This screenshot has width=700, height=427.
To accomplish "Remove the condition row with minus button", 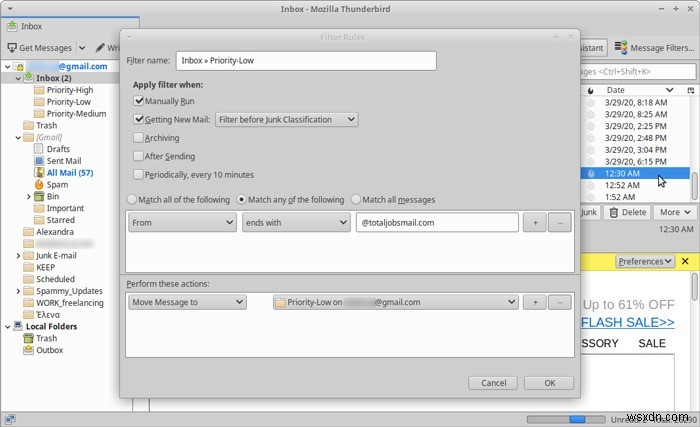I will [x=560, y=222].
